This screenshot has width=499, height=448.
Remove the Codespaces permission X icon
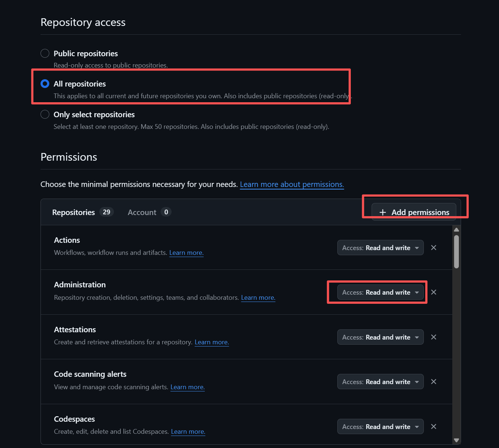point(434,426)
